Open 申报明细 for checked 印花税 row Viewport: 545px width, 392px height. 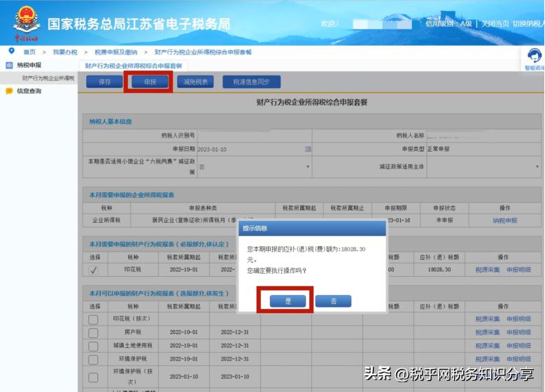click(x=518, y=270)
